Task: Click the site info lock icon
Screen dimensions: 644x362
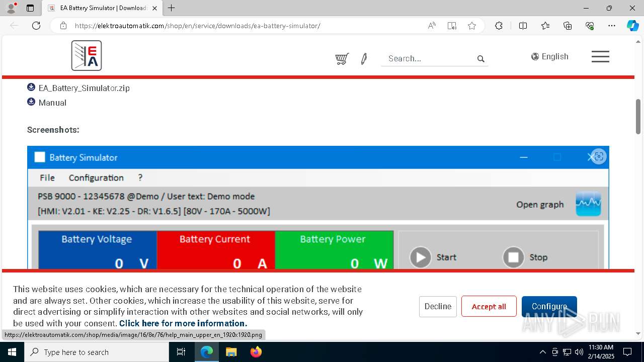Action: click(63, 26)
